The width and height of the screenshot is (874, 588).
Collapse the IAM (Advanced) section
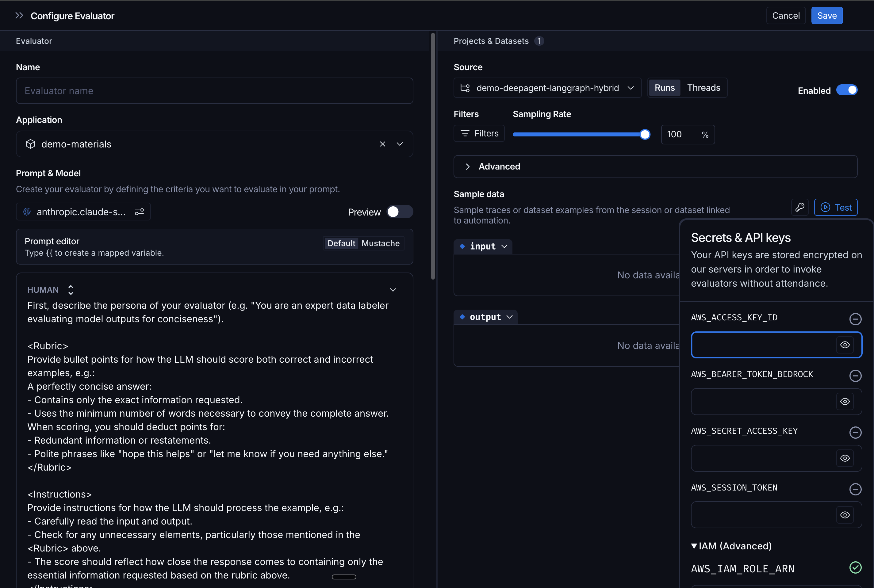point(731,546)
